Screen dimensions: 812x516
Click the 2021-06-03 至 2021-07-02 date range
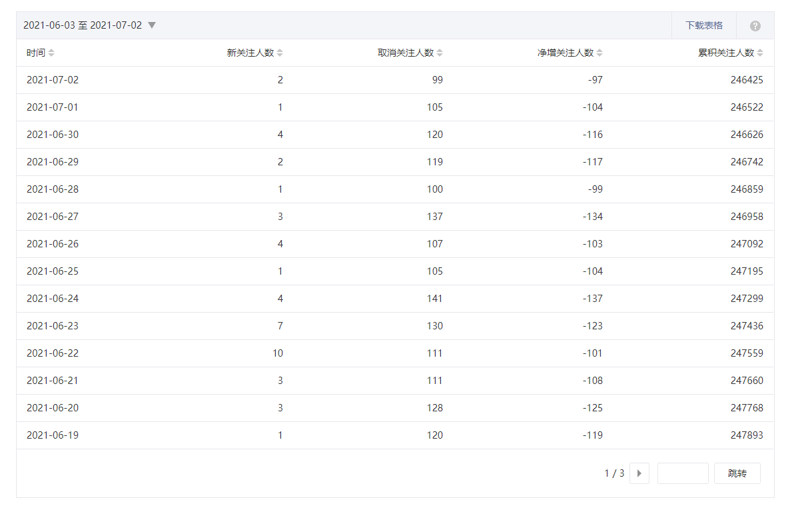point(83,25)
